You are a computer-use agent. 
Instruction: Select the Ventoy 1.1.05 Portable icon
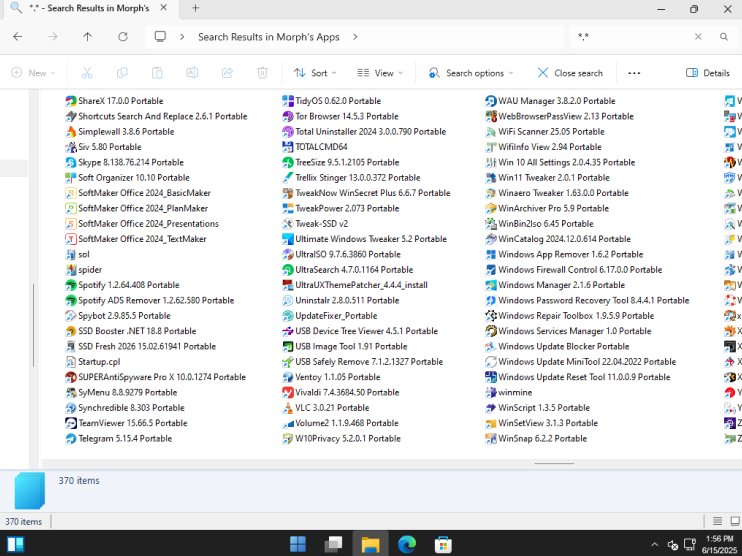click(x=288, y=377)
